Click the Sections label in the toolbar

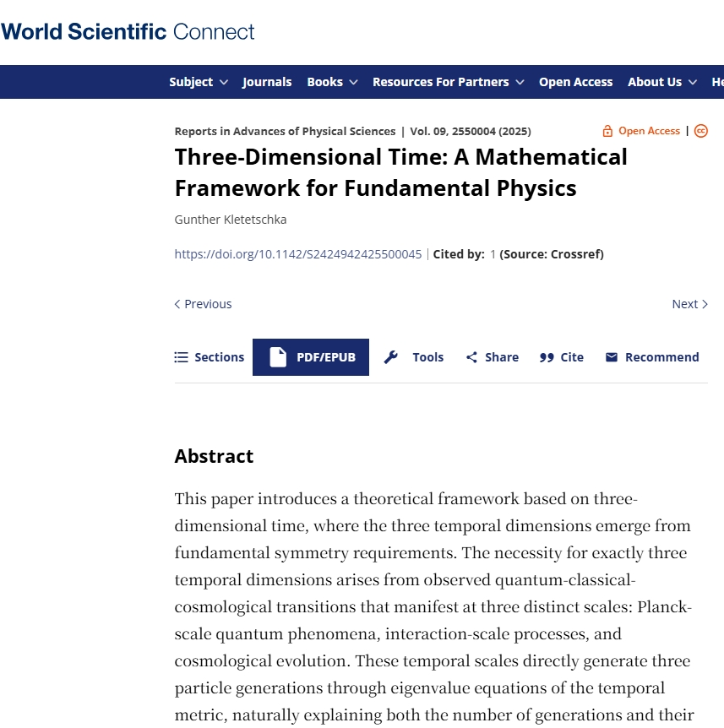219,357
